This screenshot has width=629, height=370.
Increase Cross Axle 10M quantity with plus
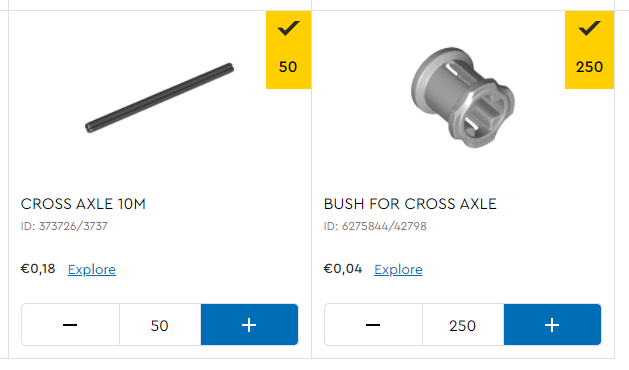point(249,325)
